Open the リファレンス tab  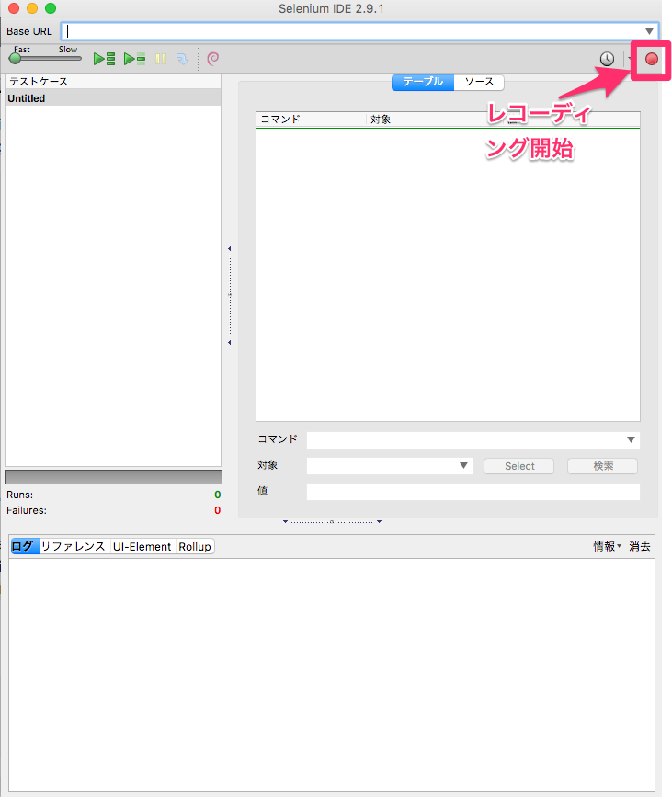(74, 546)
